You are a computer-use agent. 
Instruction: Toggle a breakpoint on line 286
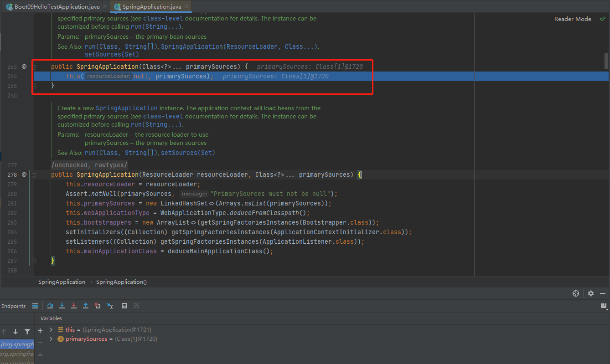coord(11,251)
